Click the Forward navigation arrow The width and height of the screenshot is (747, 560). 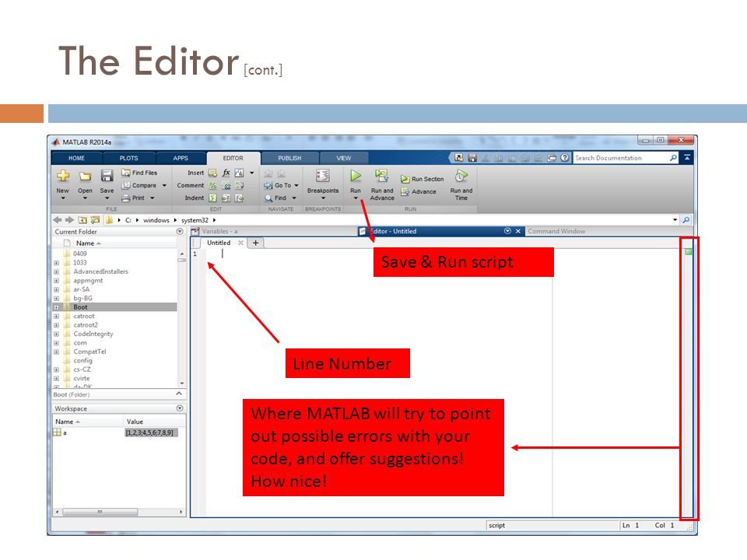pos(69,219)
